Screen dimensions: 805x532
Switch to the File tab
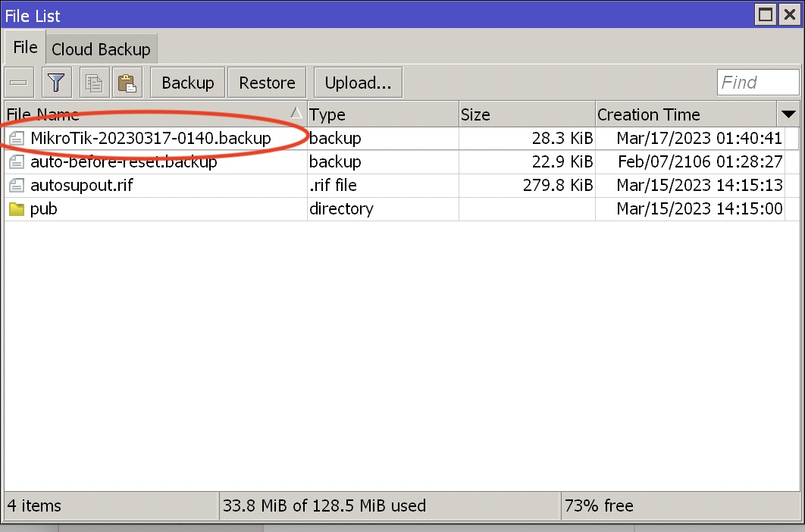point(25,47)
